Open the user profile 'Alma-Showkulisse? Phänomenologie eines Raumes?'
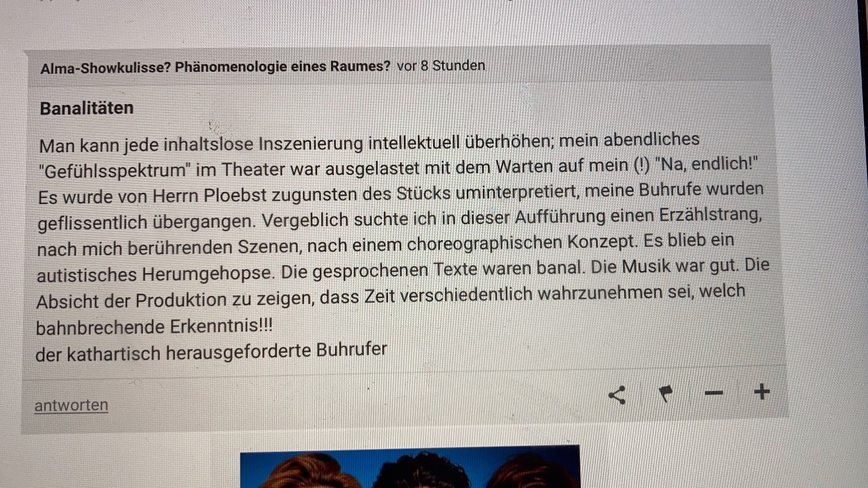This screenshot has width=868, height=488. click(215, 67)
